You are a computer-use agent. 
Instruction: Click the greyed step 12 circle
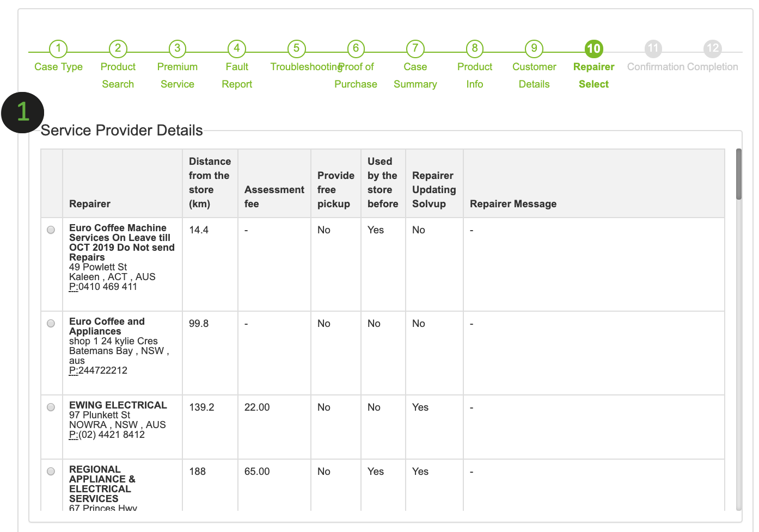click(x=713, y=49)
